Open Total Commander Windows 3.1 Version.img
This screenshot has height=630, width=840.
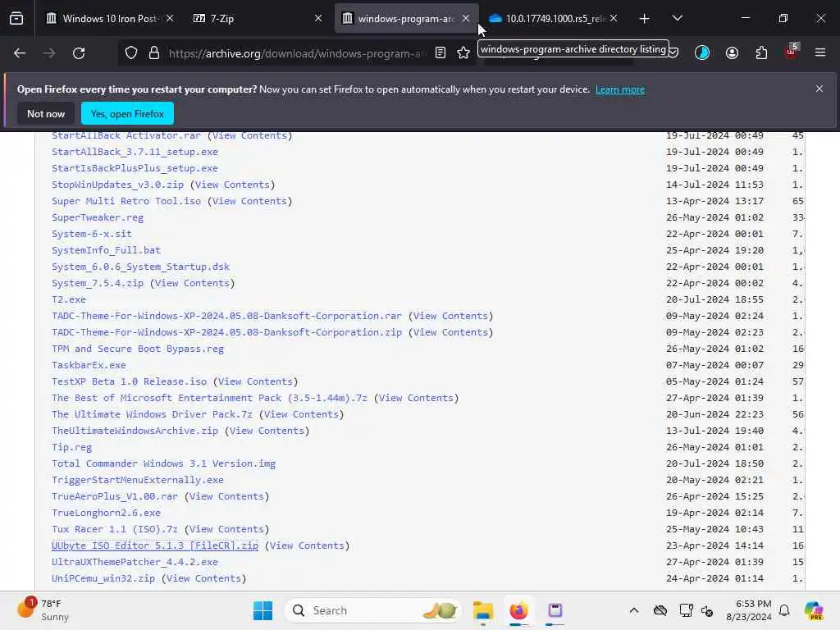[163, 464]
